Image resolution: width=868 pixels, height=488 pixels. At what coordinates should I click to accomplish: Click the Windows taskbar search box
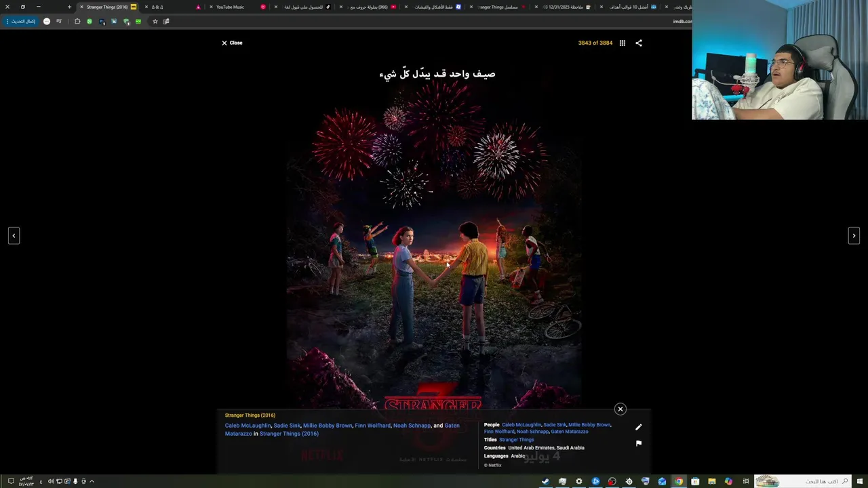(802, 481)
